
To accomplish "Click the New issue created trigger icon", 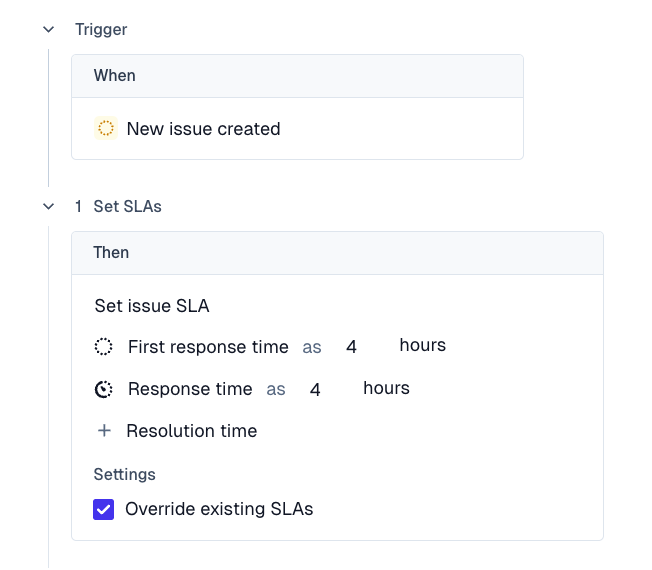I will [106, 129].
